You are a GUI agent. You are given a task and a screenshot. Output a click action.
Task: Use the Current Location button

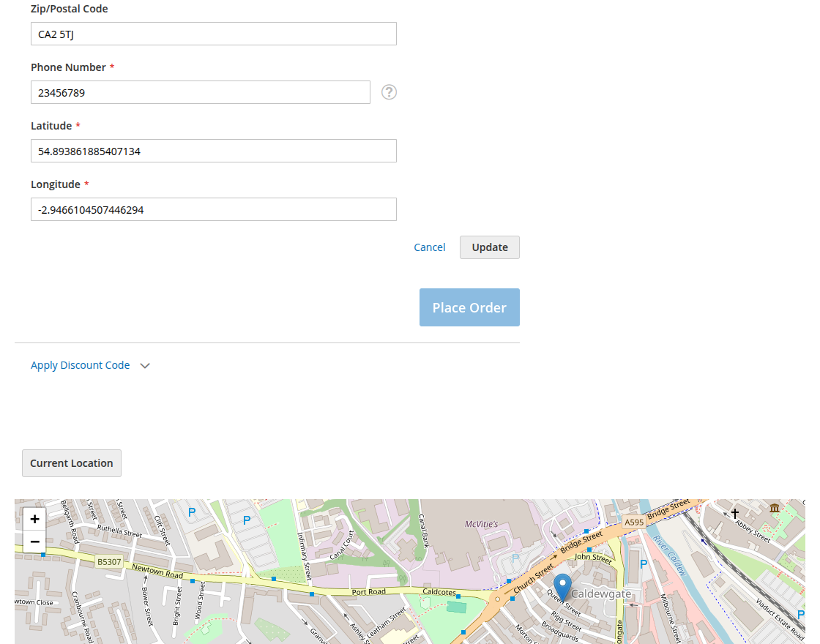coord(72,463)
